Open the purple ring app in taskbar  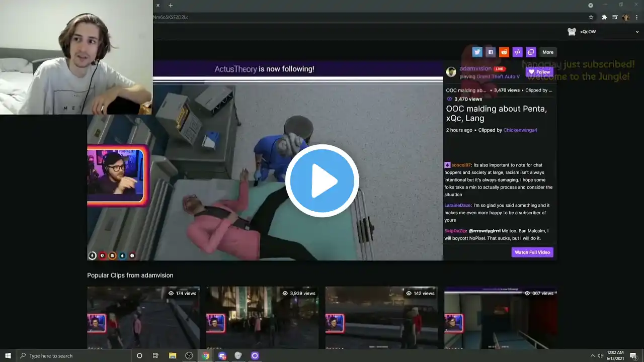[255, 355]
